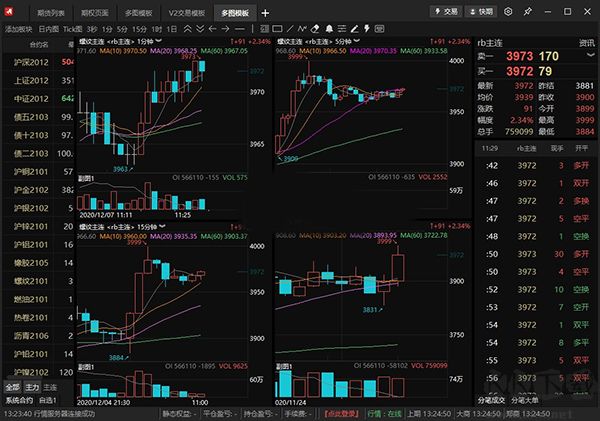Click the 添加板块 add block button
600x421 pixels.
coord(18,29)
